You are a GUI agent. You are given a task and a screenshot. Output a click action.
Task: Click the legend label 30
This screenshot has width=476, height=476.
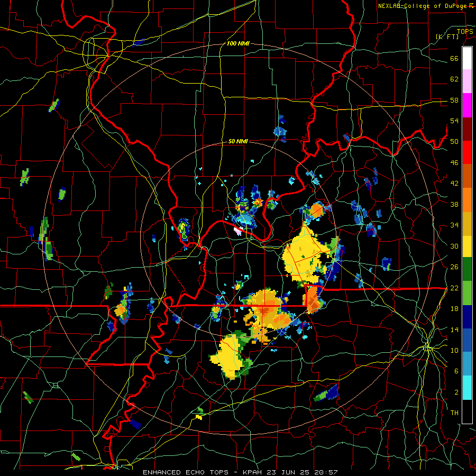coord(454,246)
